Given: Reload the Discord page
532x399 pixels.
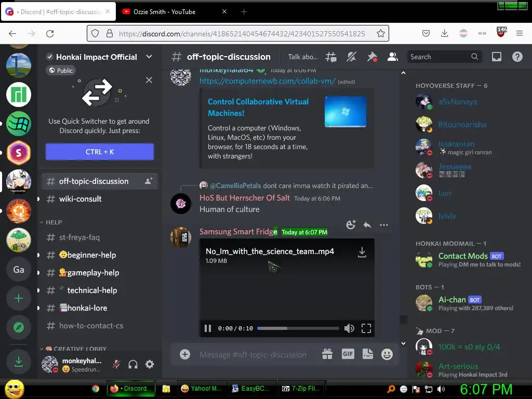Looking at the screenshot, I should (x=50, y=34).
